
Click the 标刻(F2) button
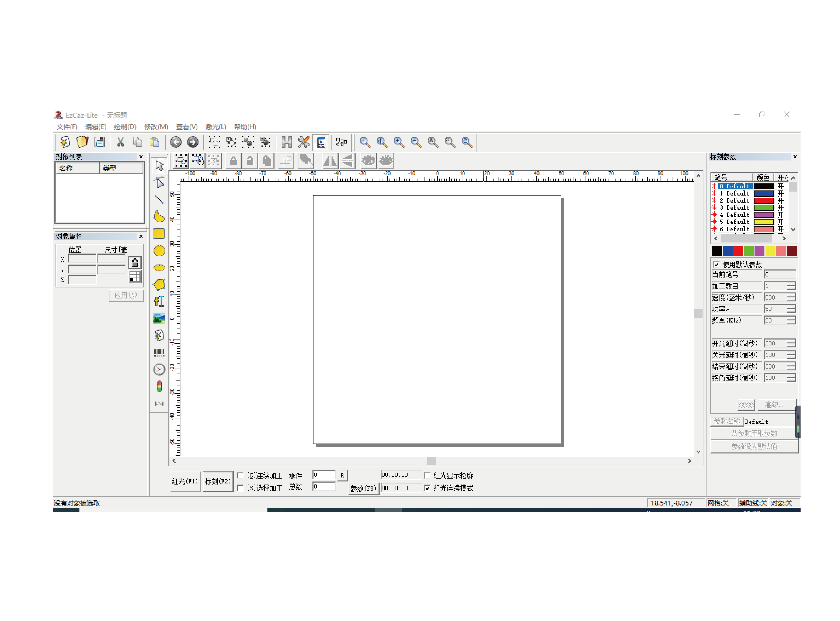click(x=218, y=482)
